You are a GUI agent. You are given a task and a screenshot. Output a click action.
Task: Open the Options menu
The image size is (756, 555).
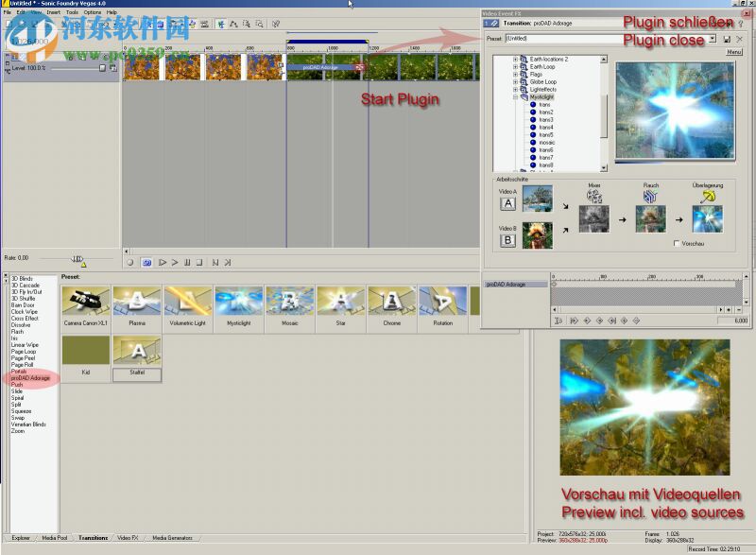(x=92, y=12)
